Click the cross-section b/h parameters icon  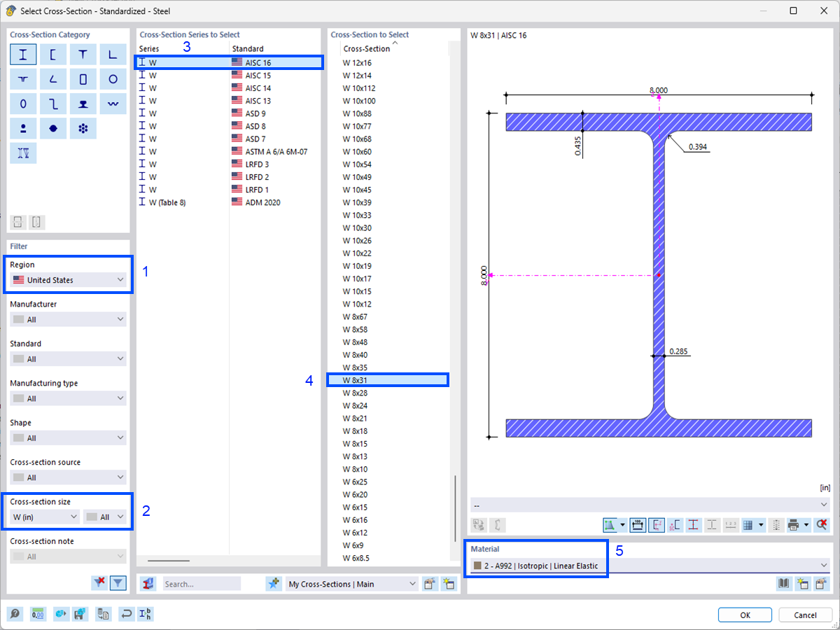pyautogui.click(x=146, y=614)
